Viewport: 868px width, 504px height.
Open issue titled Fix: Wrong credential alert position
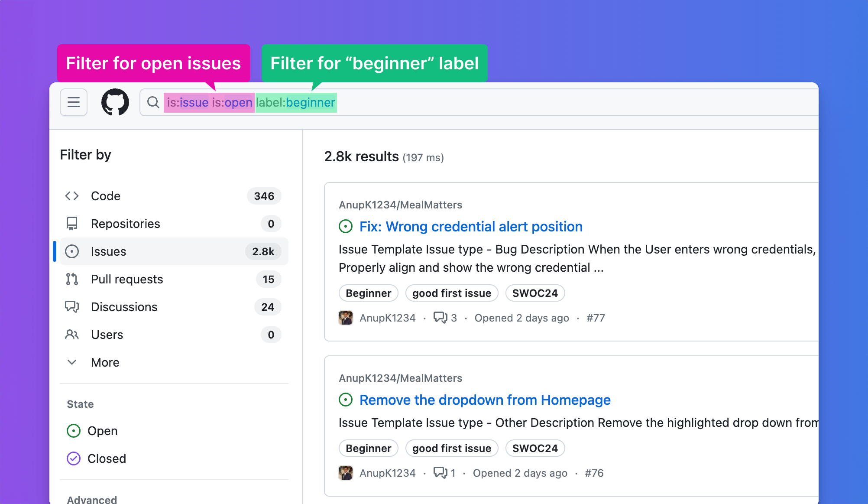click(471, 226)
